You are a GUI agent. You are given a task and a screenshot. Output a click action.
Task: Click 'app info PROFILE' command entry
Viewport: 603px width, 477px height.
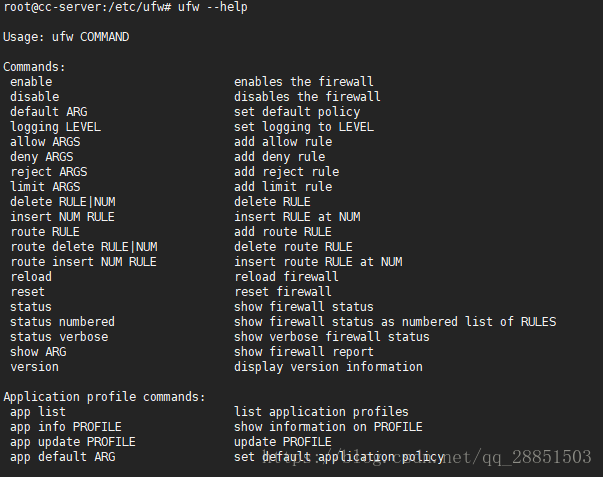point(66,427)
